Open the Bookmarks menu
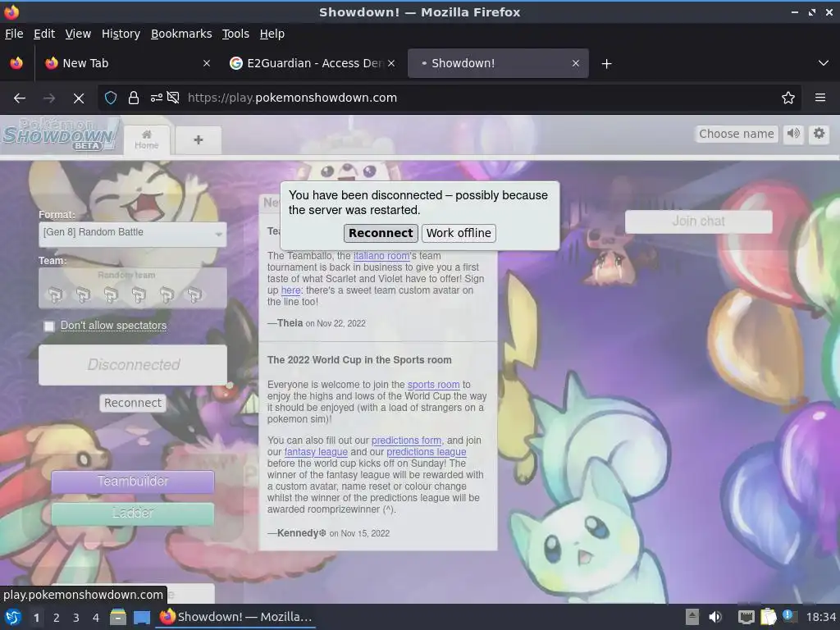Screen dimensions: 840x630 click(x=181, y=34)
